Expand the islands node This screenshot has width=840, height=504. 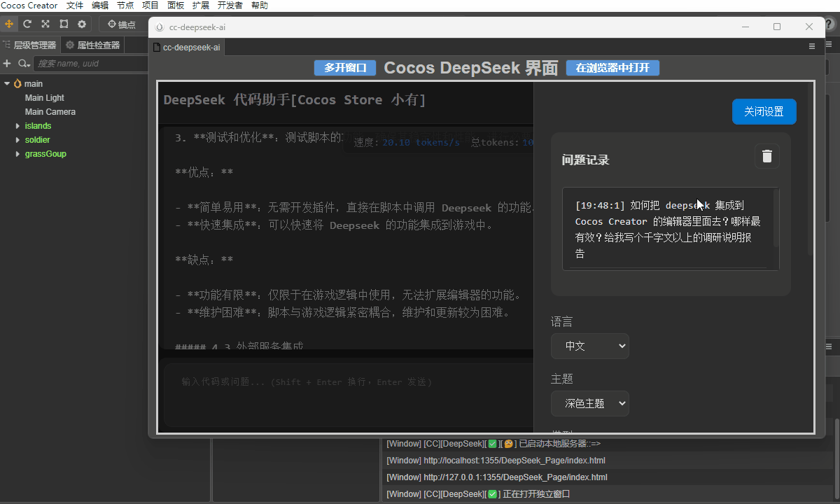(17, 126)
